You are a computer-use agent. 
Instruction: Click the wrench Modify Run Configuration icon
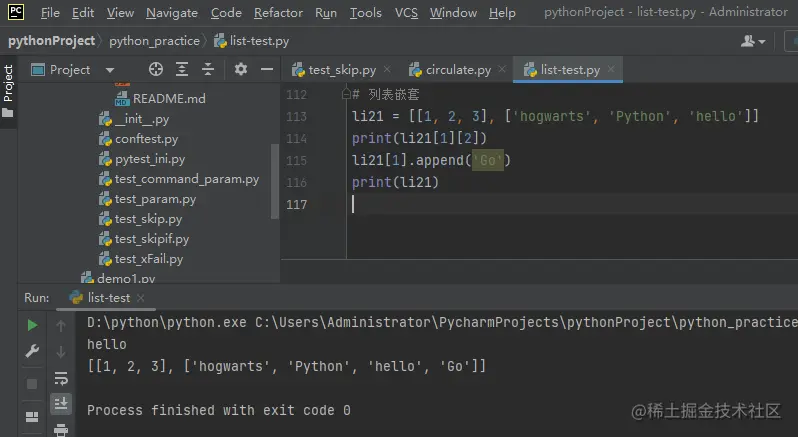click(x=32, y=351)
